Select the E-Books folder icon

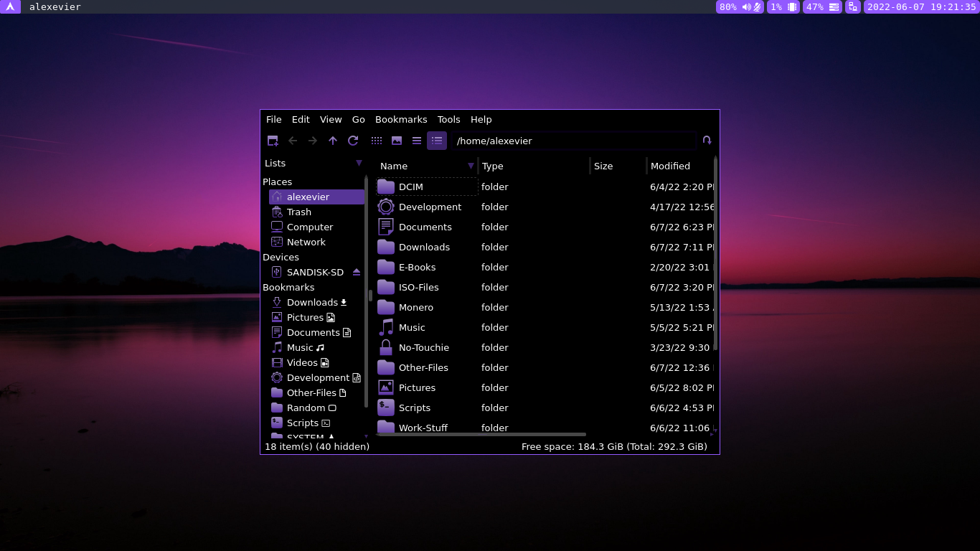click(386, 267)
